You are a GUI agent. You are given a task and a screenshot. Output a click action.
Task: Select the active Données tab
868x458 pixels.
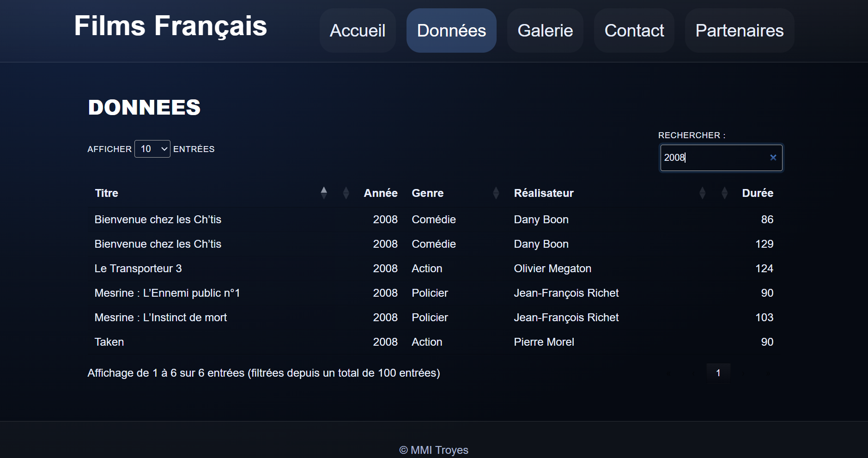point(451,31)
